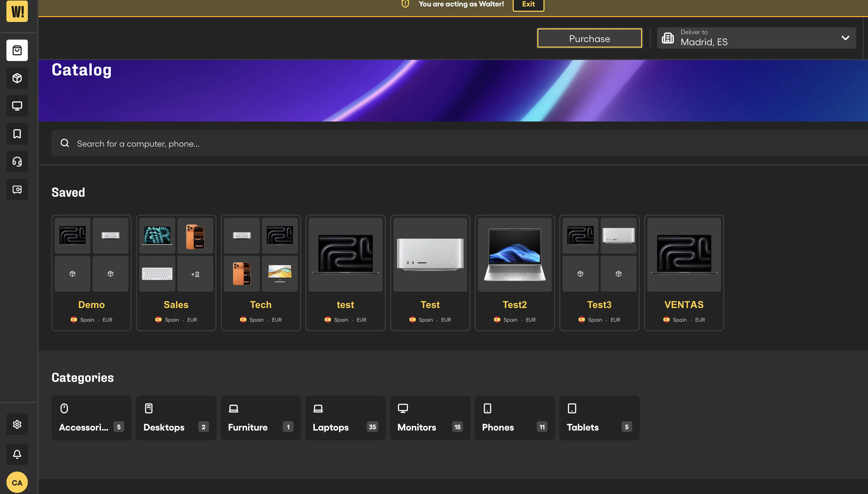
Task: Exit acting as Walter mode
Action: (528, 4)
